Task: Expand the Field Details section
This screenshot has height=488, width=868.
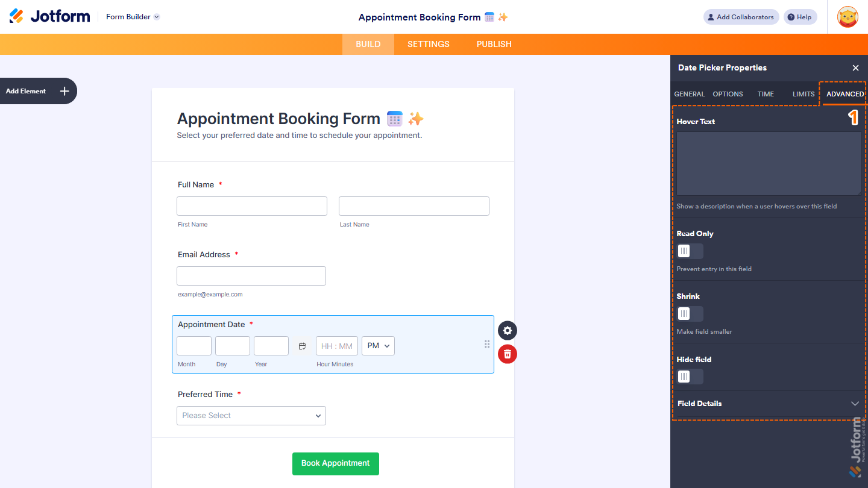Action: pos(769,404)
